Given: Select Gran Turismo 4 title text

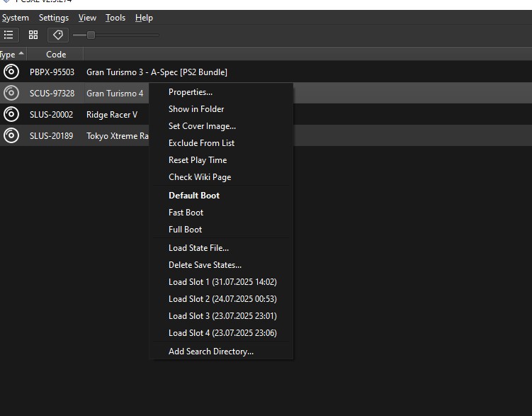Looking at the screenshot, I should [115, 94].
